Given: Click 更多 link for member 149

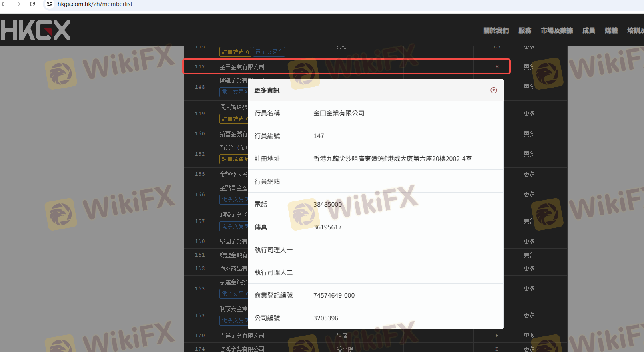Looking at the screenshot, I should pos(529,113).
